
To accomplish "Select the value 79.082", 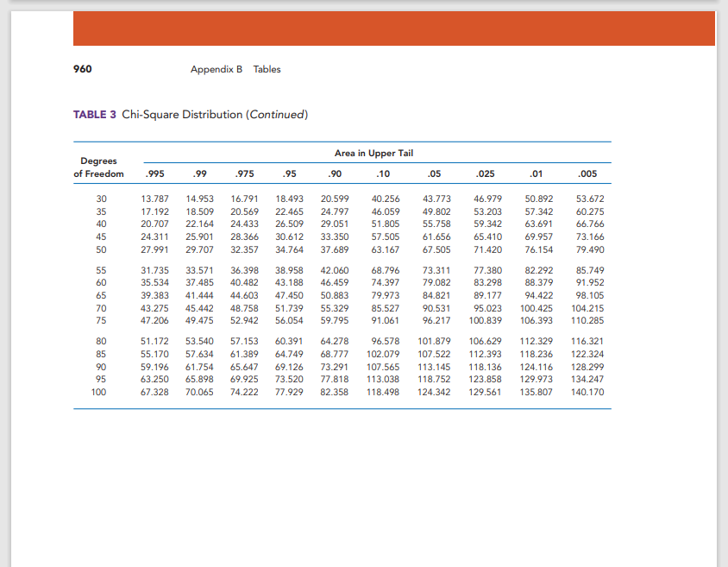I will click(436, 282).
